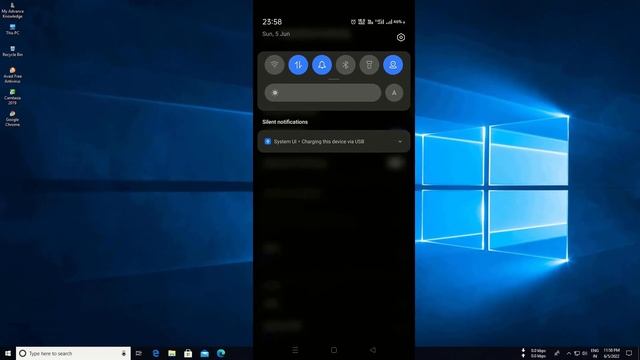This screenshot has width=640, height=360.
Task: Show hidden system tray icons
Action: point(569,353)
